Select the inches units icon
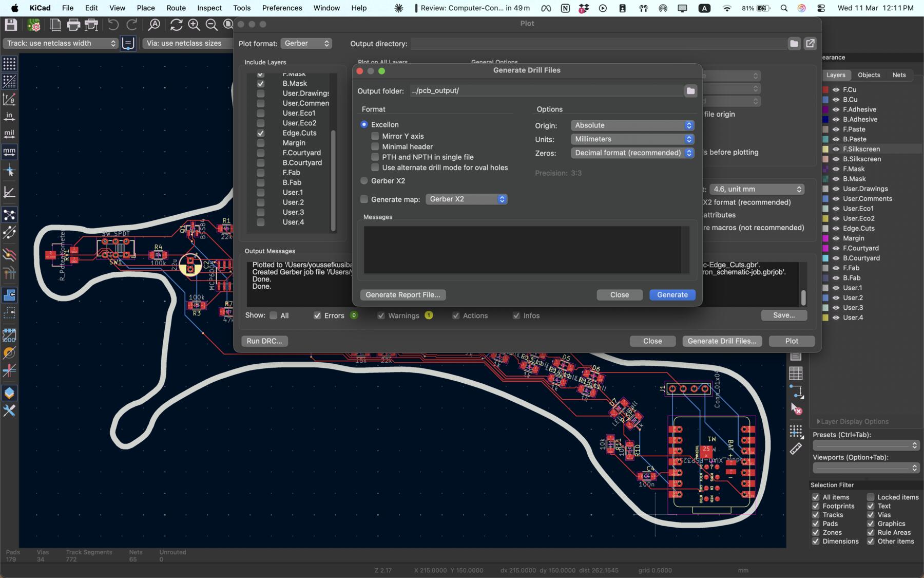 pos(9,117)
